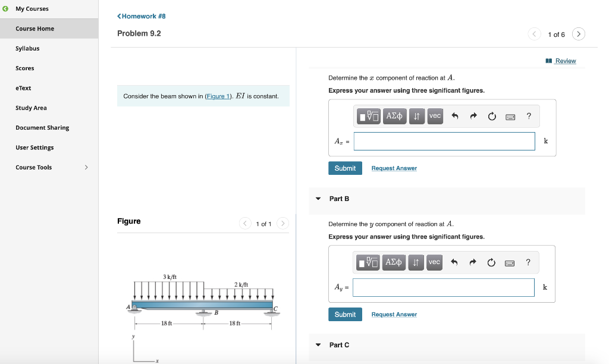This screenshot has height=364, width=609.
Task: Select the vec (vector) icon in Part A editor
Action: tap(435, 116)
